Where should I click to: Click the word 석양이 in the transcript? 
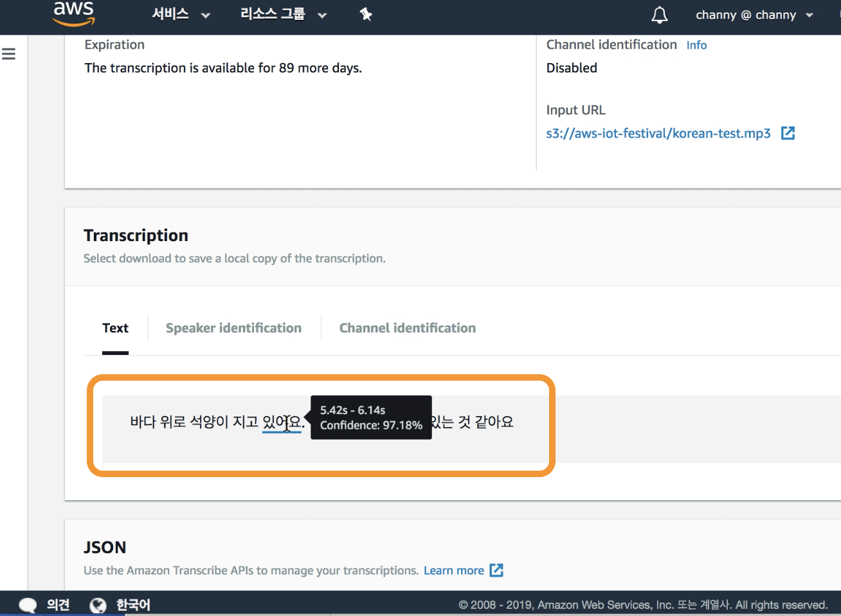point(210,422)
